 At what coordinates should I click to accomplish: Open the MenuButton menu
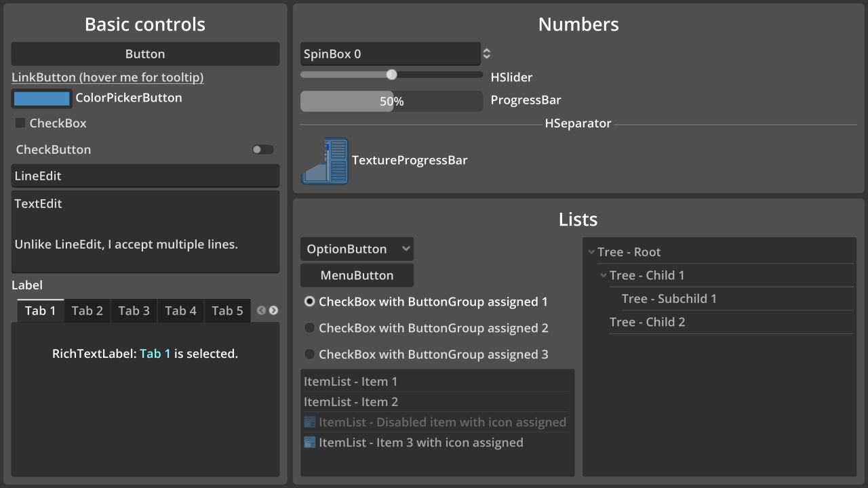click(357, 275)
